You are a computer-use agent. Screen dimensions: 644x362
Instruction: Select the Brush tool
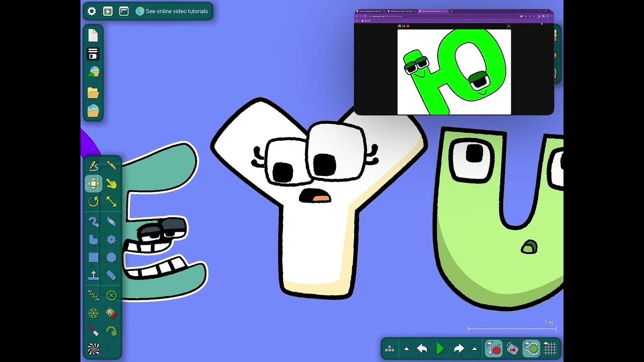click(94, 222)
